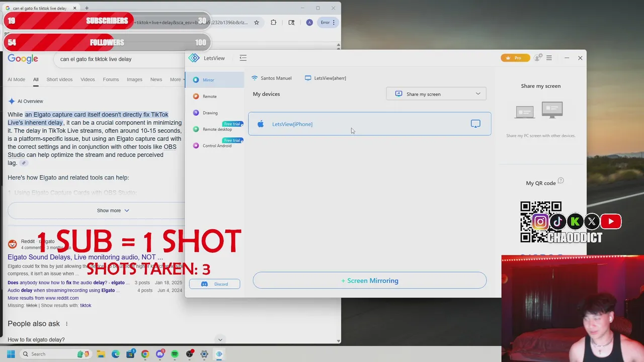The image size is (644, 362).
Task: Open the Chrome menu next to Error
Action: pyautogui.click(x=334, y=23)
